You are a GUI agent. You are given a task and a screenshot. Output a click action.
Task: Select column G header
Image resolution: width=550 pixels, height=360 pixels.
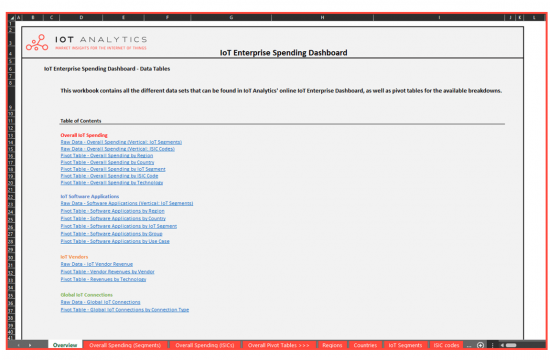(231, 18)
